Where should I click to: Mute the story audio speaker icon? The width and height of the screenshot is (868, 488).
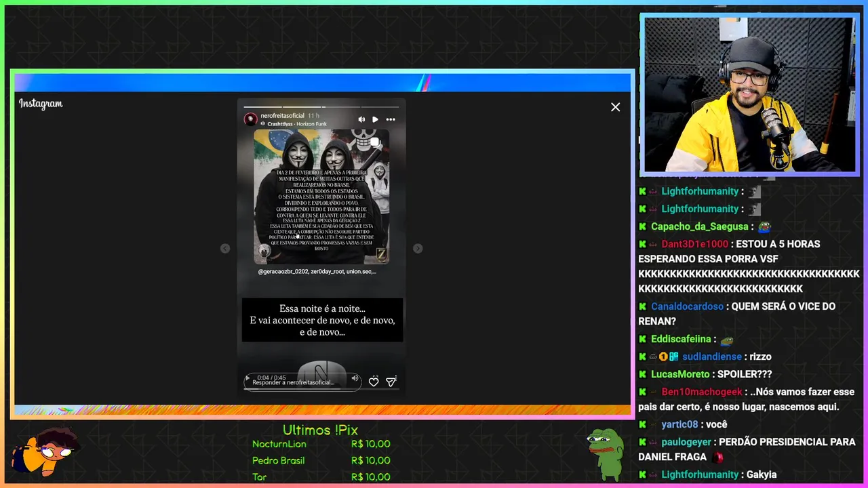click(361, 119)
